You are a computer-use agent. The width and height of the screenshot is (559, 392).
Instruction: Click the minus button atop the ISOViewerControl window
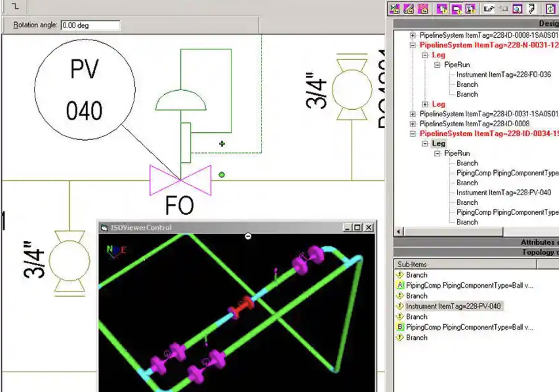point(248,236)
